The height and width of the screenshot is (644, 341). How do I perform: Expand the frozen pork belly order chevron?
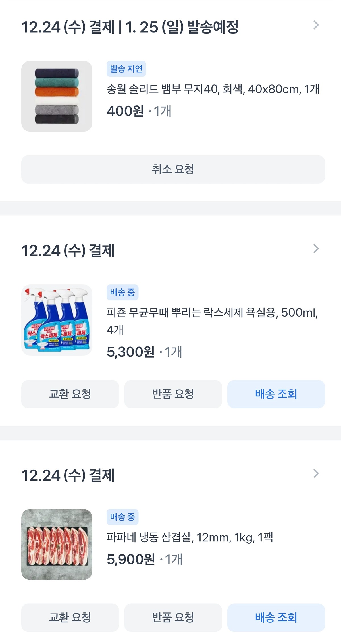(316, 473)
